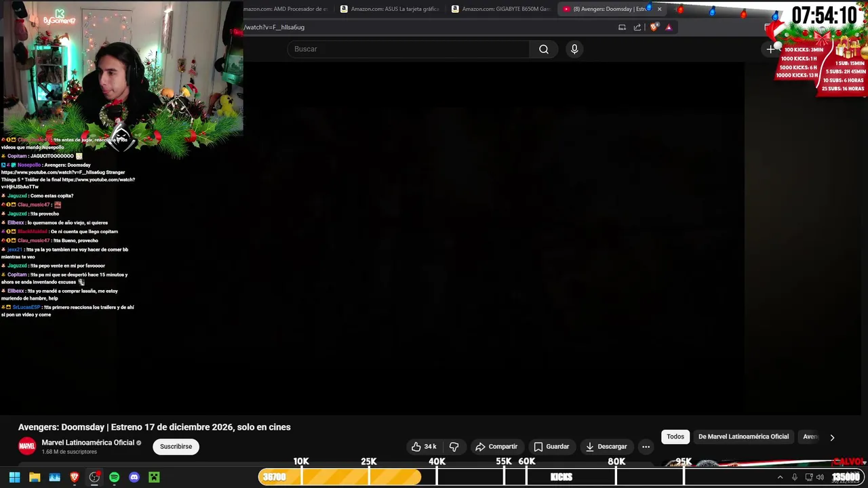Click the 95K goal marker
The width and height of the screenshot is (868, 488).
pyautogui.click(x=683, y=462)
